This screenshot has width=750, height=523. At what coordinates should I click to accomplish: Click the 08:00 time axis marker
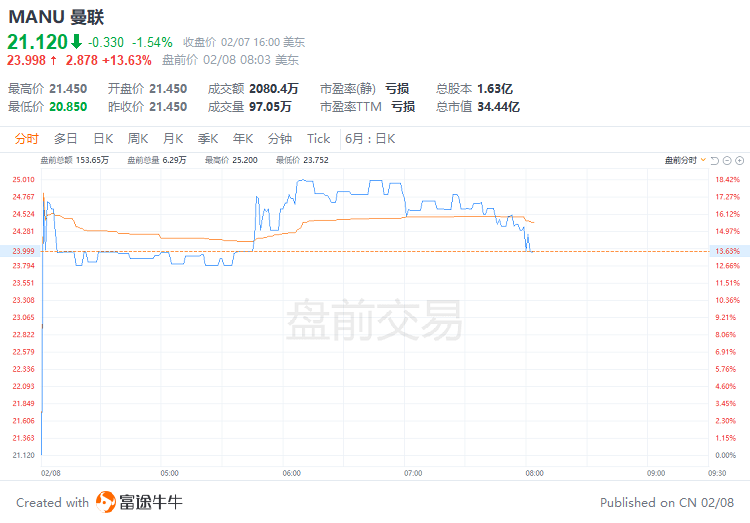(534, 473)
